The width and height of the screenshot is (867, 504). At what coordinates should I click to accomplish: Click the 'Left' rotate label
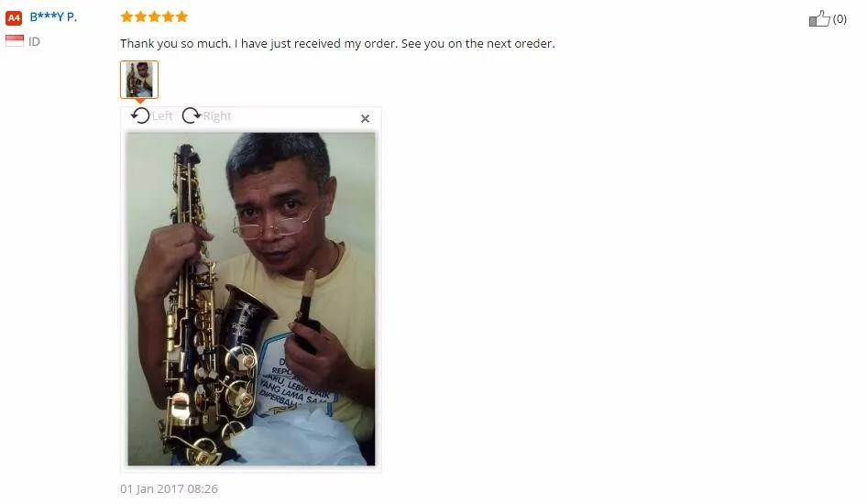tap(162, 116)
